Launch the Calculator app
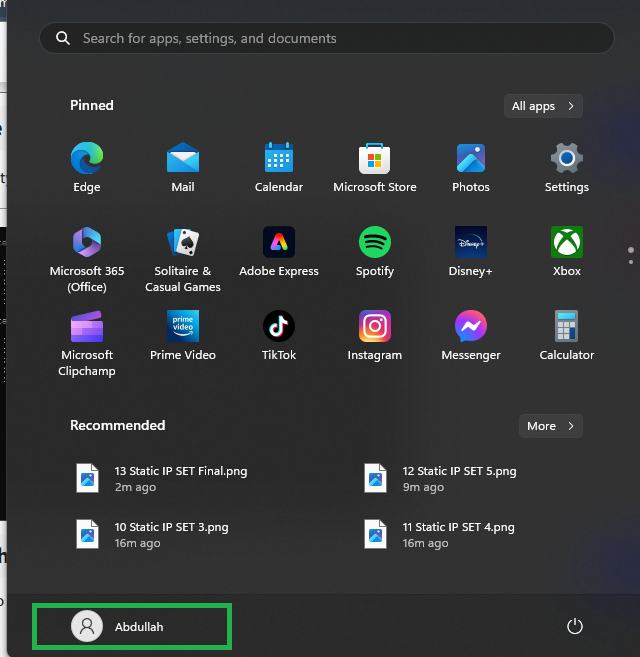The width and height of the screenshot is (640, 657). click(567, 335)
